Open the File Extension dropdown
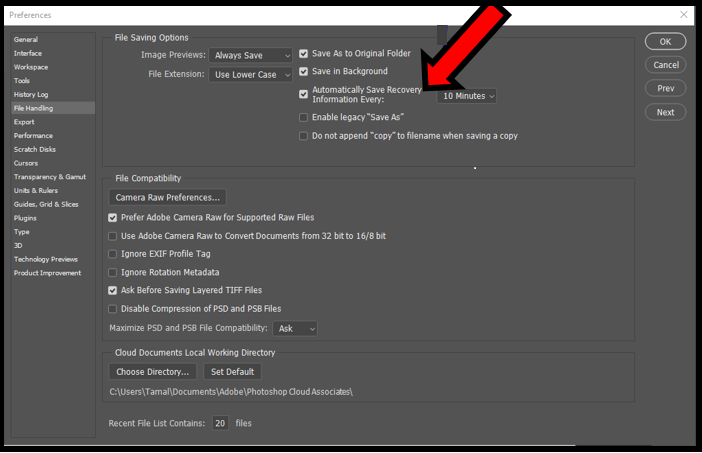Viewport: 702px width, 453px height. tap(250, 75)
